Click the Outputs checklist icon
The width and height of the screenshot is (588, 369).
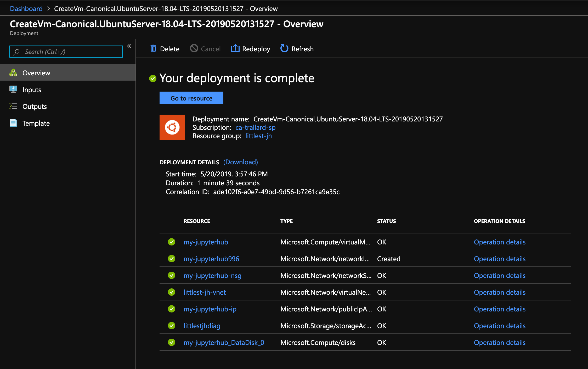[13, 106]
